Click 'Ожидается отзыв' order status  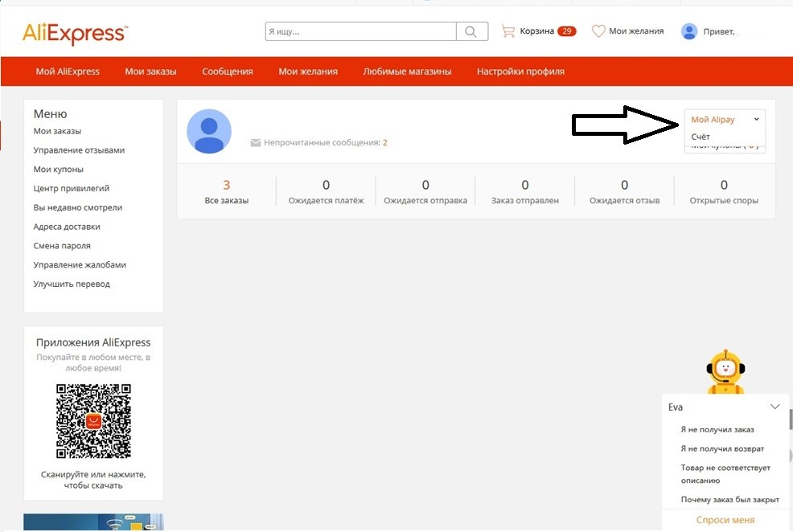click(625, 191)
